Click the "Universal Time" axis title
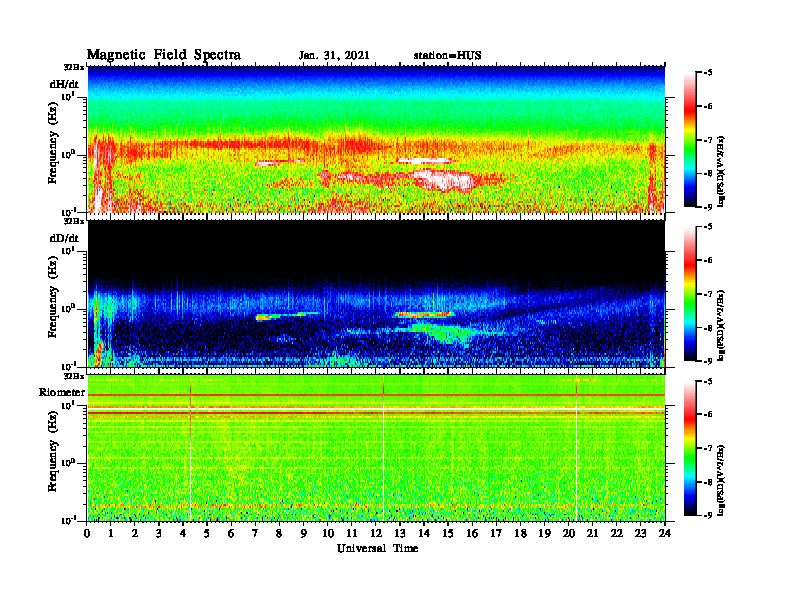 pyautogui.click(x=377, y=548)
